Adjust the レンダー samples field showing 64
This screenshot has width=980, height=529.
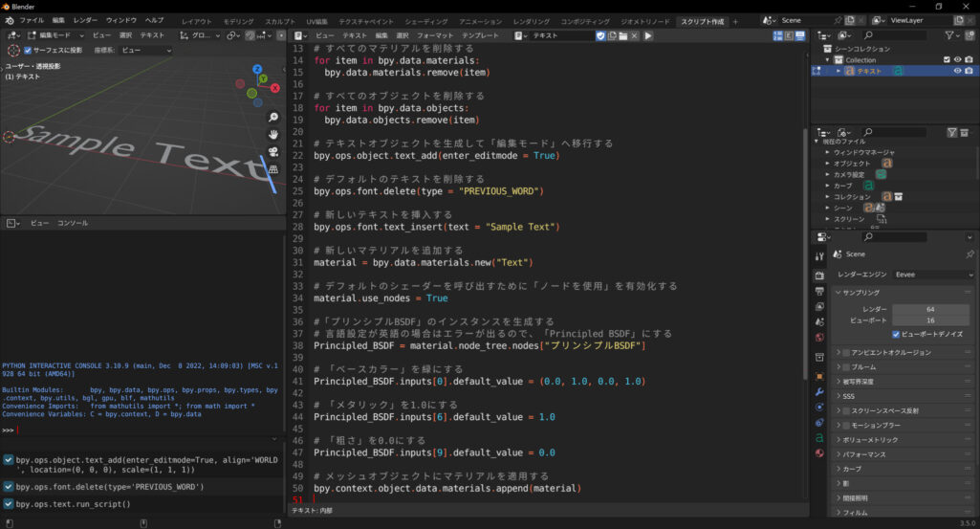[930, 309]
